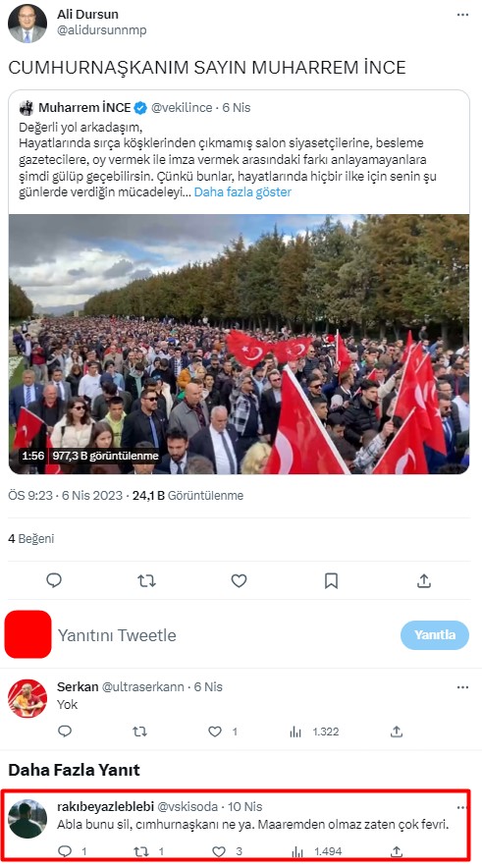Play the quoted rally video thumbnail
The image size is (482, 868).
tap(240, 345)
